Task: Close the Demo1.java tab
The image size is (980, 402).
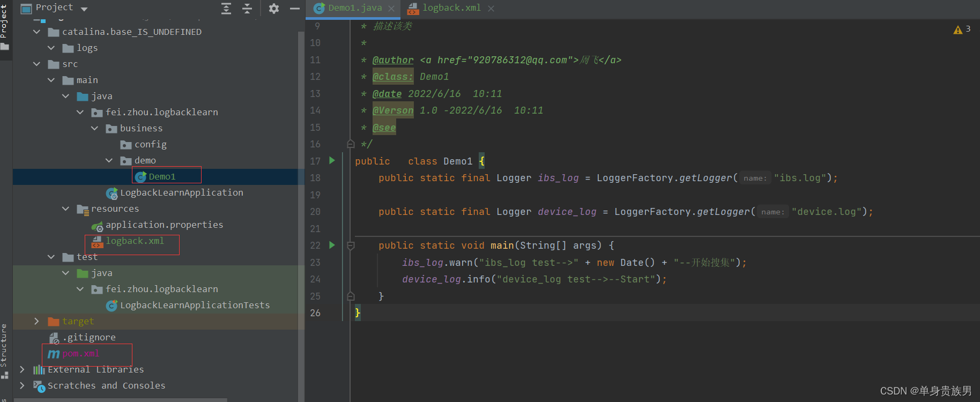Action: (x=391, y=9)
